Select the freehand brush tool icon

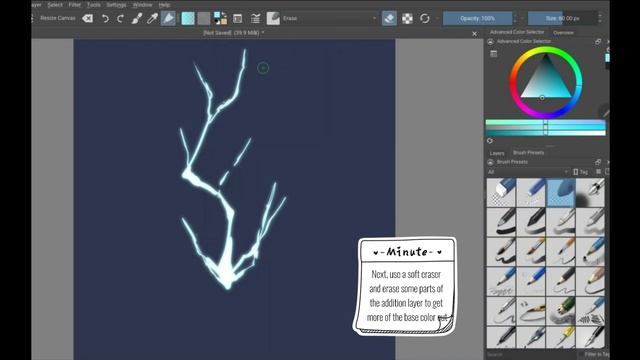point(137,18)
